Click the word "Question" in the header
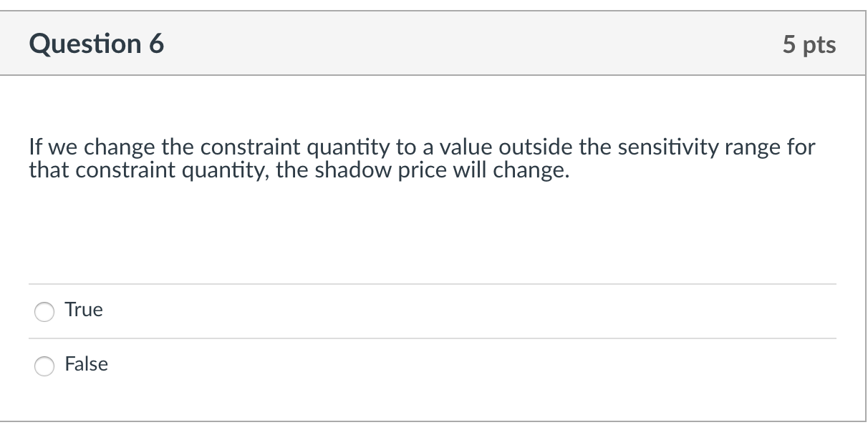Viewport: 868px width, 445px height. (85, 44)
